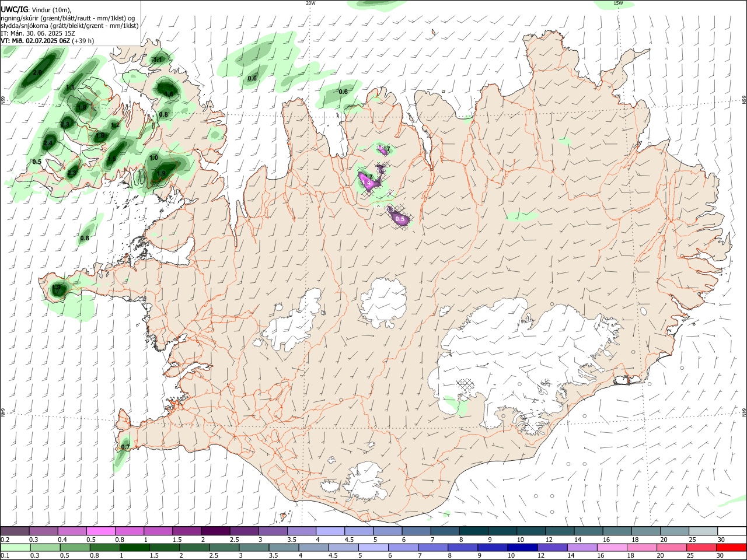Pick the red 30 swatch on lower bar

[x=731, y=548]
